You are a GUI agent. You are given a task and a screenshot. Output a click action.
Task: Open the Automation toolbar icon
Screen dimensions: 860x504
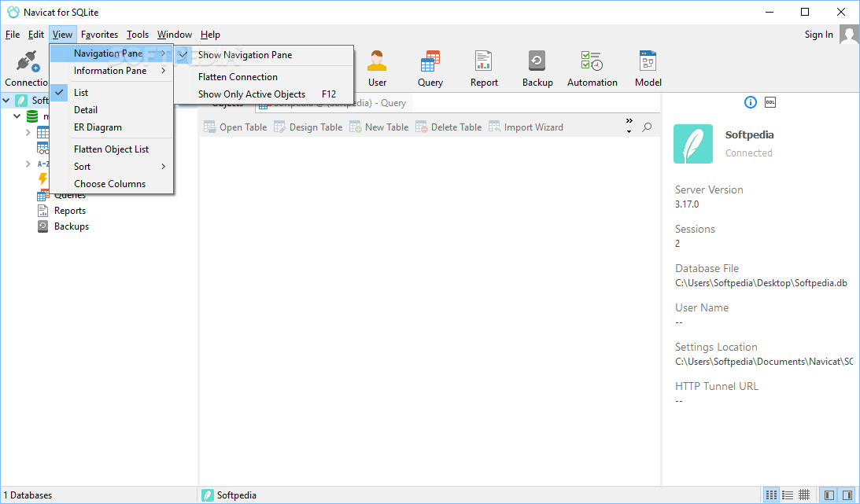(x=592, y=61)
